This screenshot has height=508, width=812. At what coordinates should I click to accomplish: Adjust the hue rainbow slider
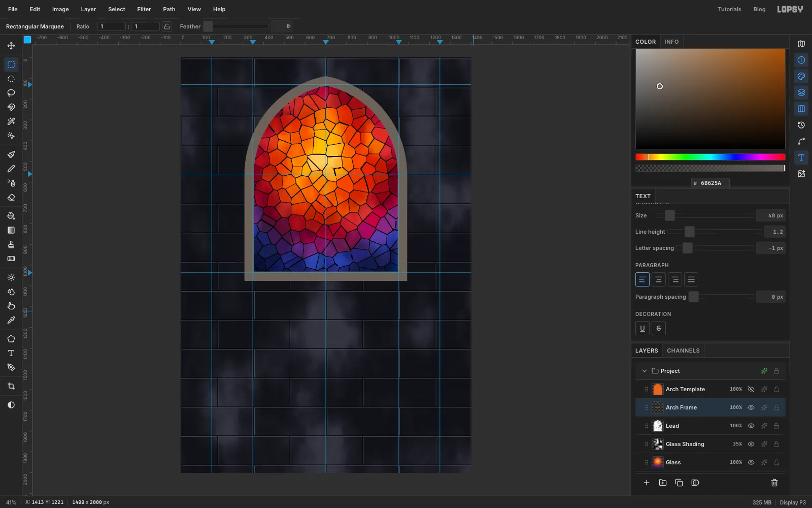pyautogui.click(x=710, y=157)
